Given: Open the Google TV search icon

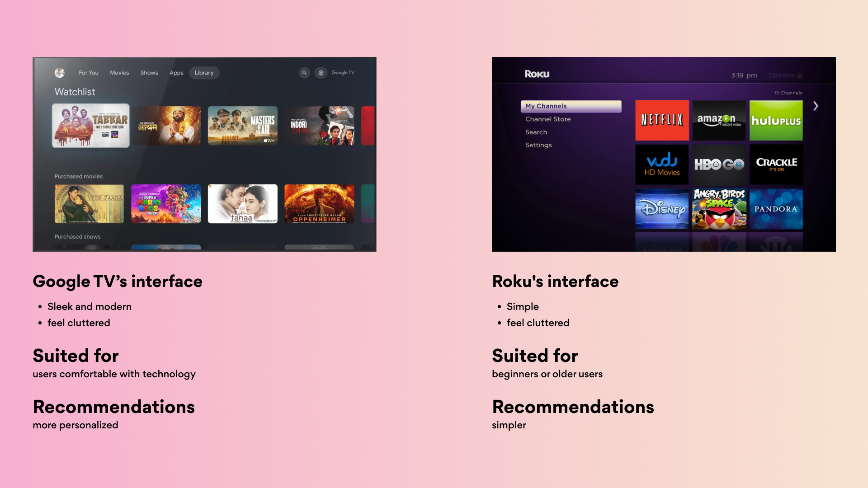Looking at the screenshot, I should pyautogui.click(x=304, y=73).
